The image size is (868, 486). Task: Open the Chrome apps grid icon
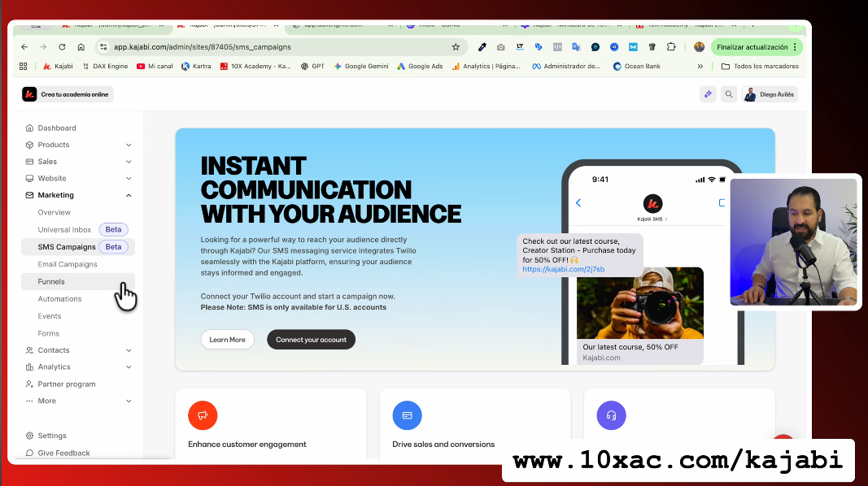(x=24, y=67)
